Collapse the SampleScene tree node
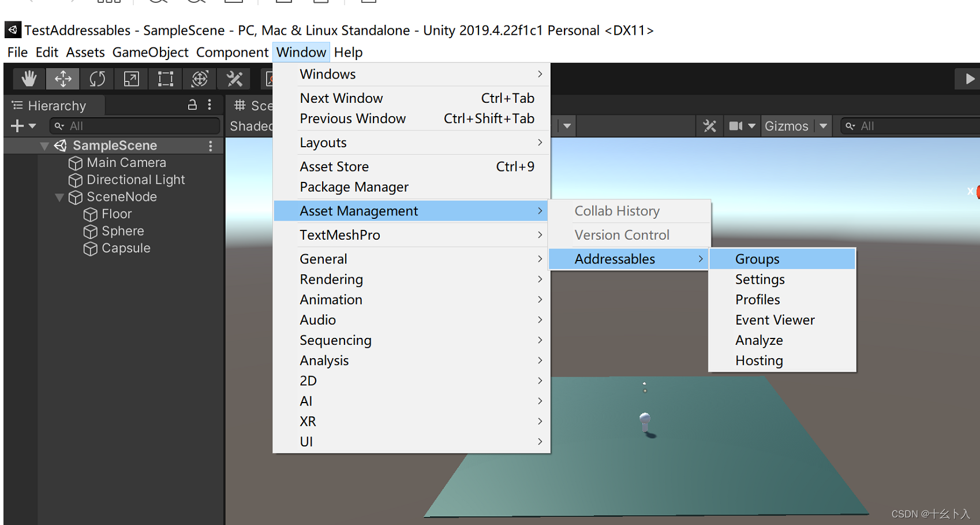The image size is (980, 525). point(44,146)
